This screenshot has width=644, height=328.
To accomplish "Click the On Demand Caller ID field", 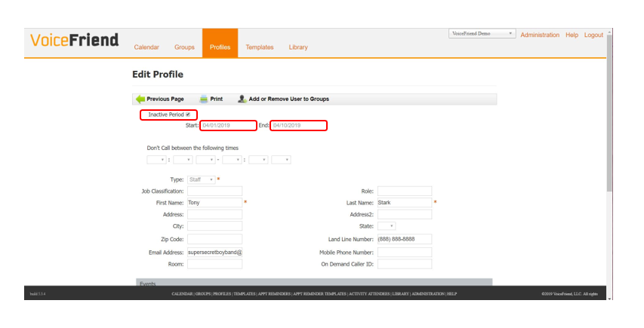I will click(405, 264).
